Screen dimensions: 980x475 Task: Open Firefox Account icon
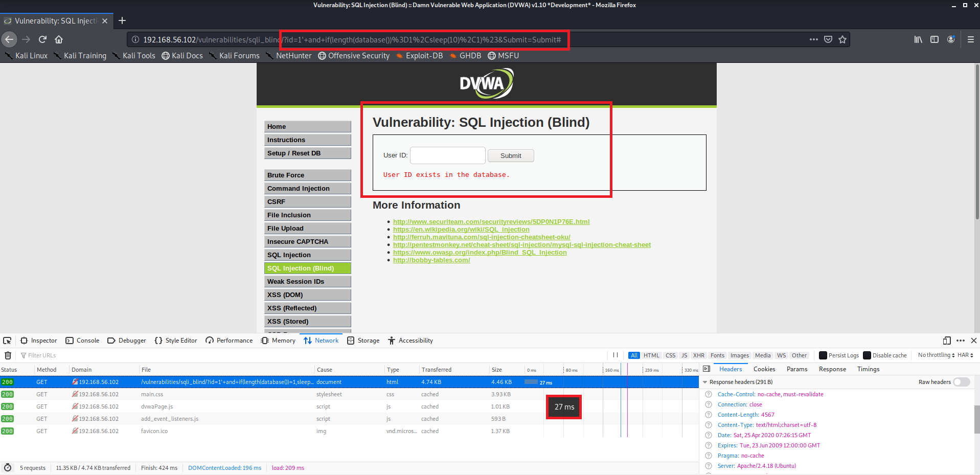[951, 39]
